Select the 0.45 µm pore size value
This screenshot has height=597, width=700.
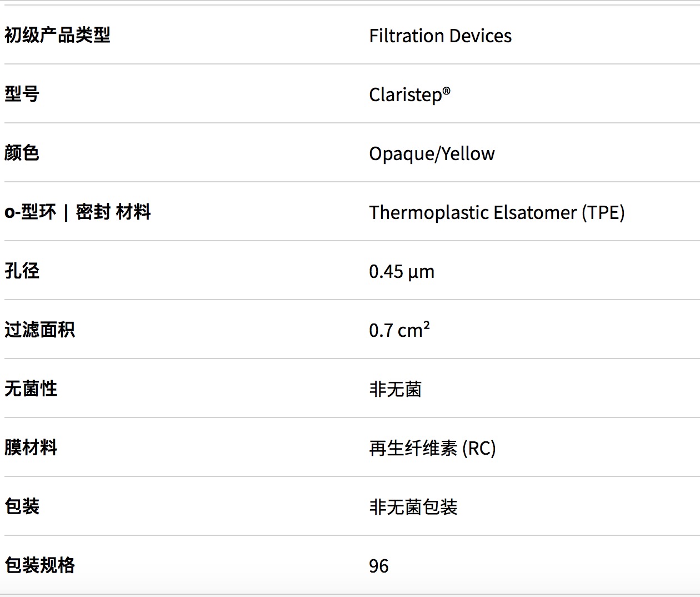tap(402, 271)
